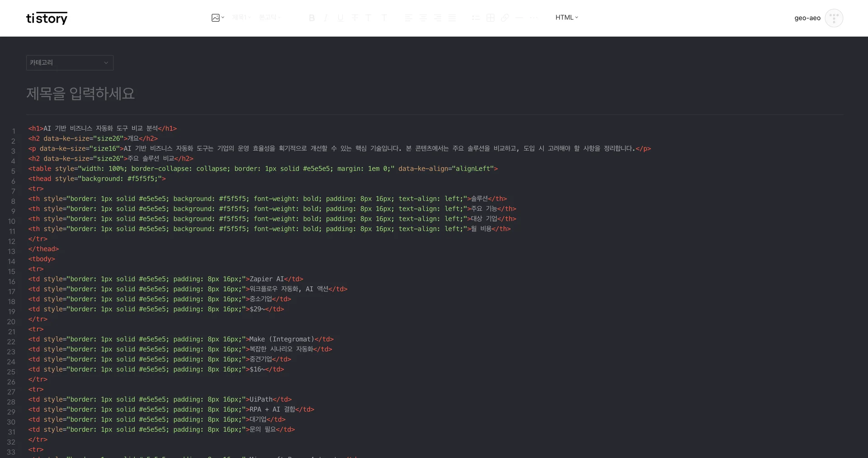The width and height of the screenshot is (868, 458).
Task: Click the Italic formatting icon
Action: (325, 18)
